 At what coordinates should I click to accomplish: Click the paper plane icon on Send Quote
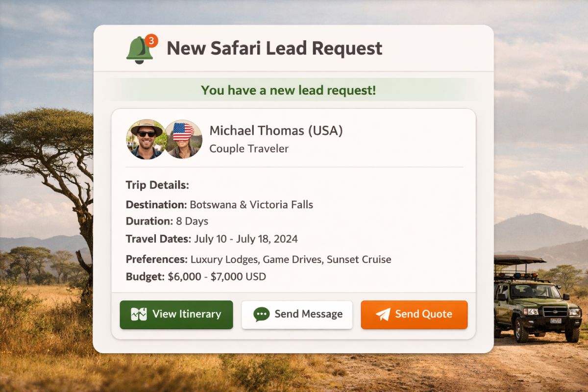pos(382,314)
